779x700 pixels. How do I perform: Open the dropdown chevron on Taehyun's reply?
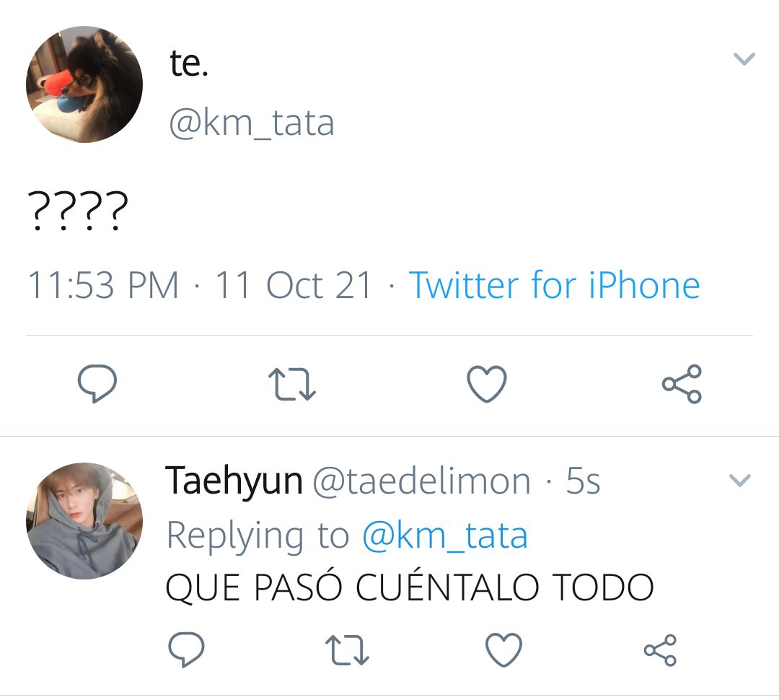[740, 480]
